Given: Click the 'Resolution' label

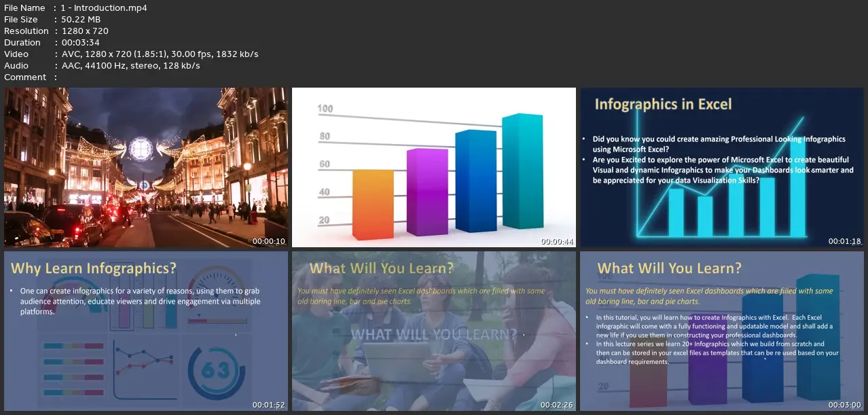Looking at the screenshot, I should (x=26, y=31).
